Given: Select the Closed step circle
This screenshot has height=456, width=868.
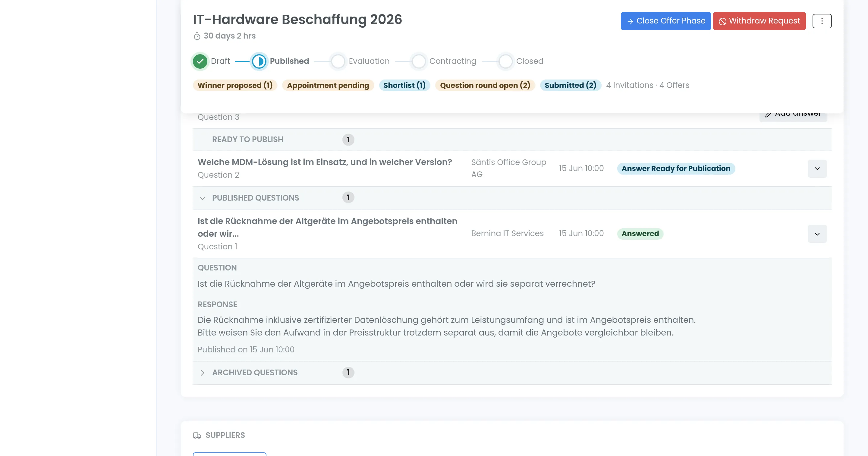Looking at the screenshot, I should [x=505, y=61].
